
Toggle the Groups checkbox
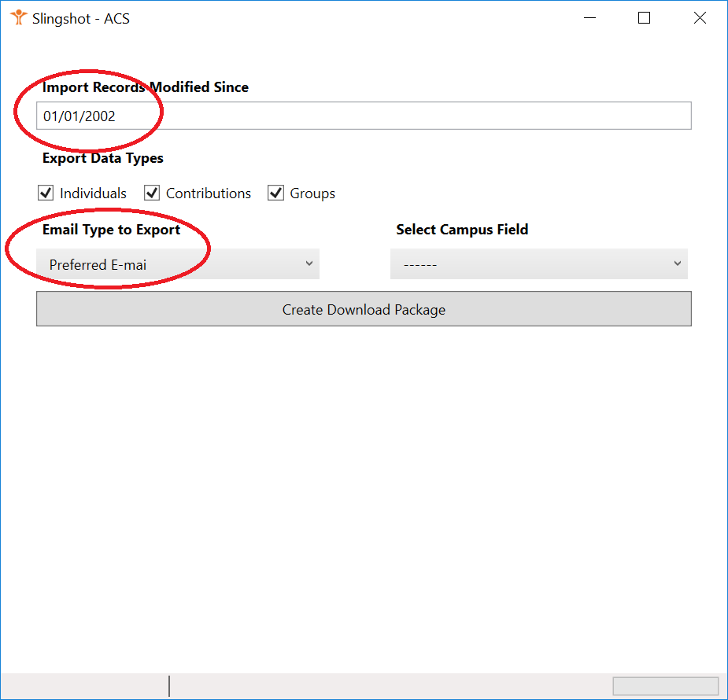click(x=275, y=193)
